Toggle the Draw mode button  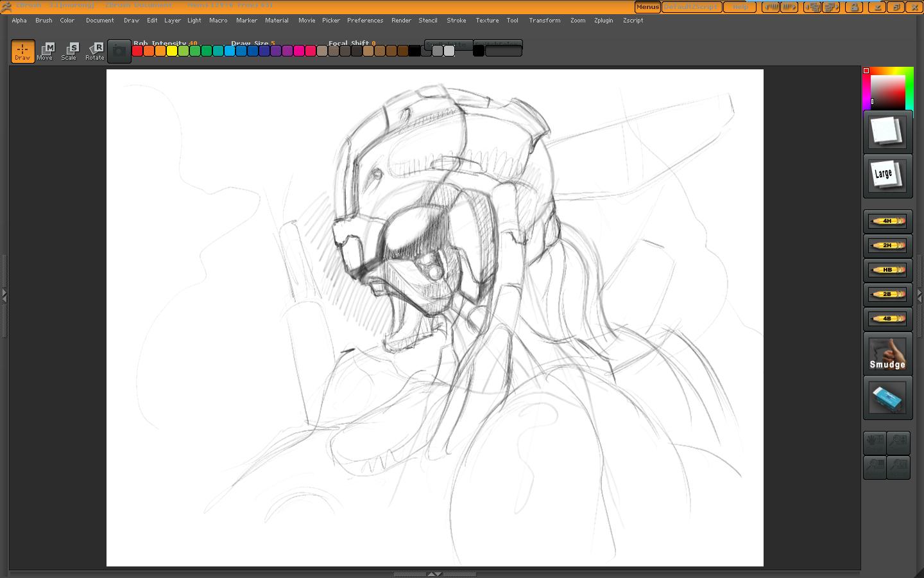[22, 51]
